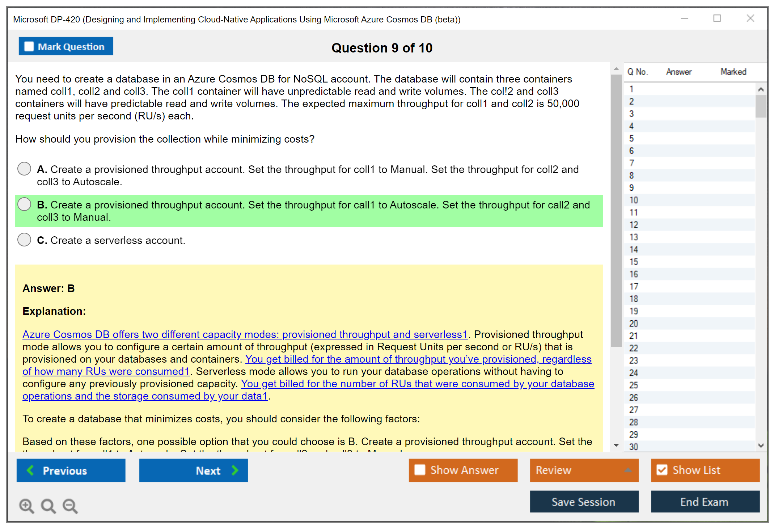Select answer option A radio button

click(24, 169)
